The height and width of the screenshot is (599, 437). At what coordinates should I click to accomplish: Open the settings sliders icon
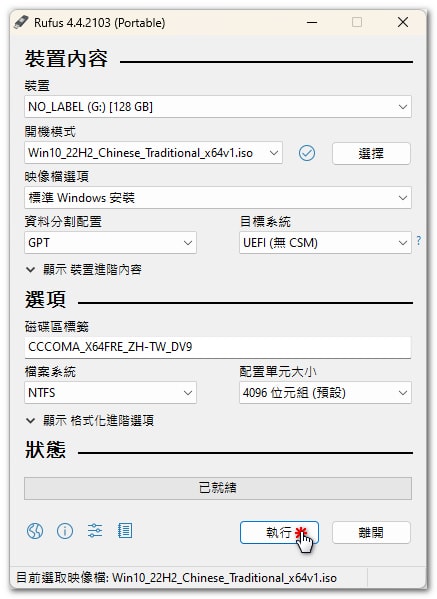95,531
